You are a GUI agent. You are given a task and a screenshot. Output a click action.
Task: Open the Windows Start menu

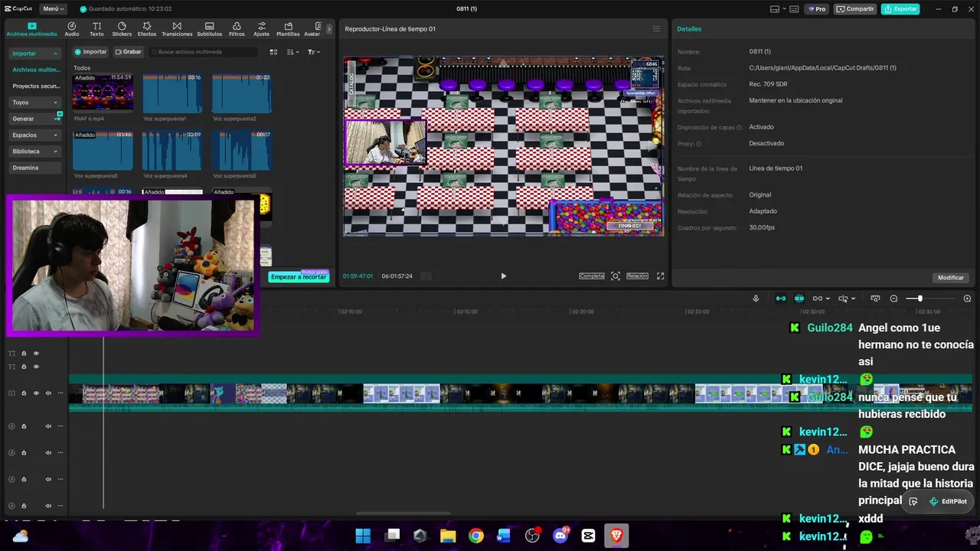click(364, 536)
